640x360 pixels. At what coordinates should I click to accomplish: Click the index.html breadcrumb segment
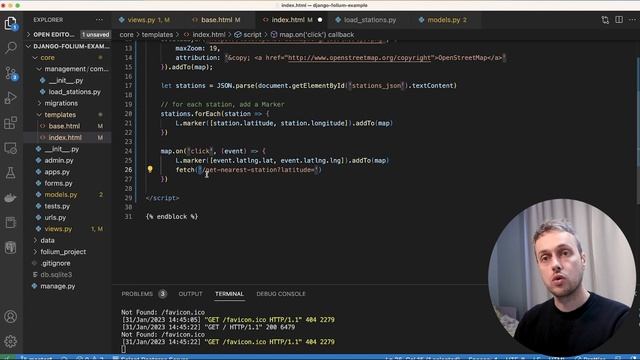coord(209,35)
